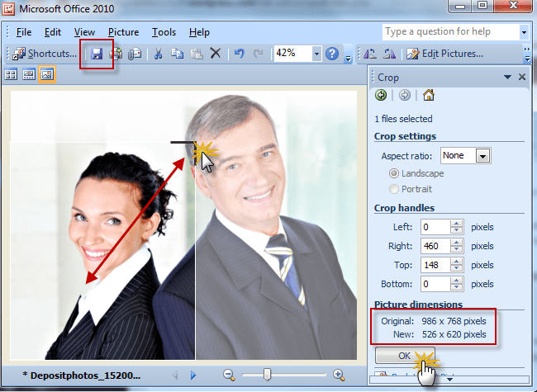Viewport: 537px width, 392px height.
Task: Click the Print icon in toolbar
Action: point(116,54)
